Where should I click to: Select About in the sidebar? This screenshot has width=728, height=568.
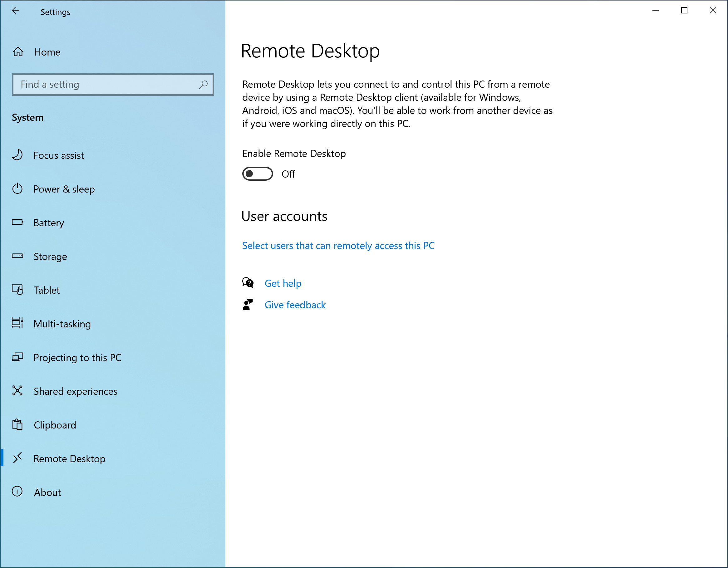(x=47, y=492)
